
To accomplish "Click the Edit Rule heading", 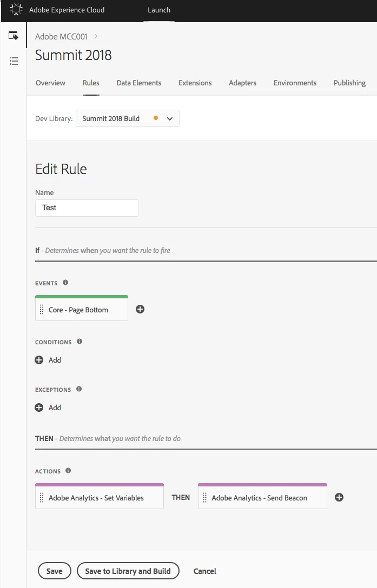I will click(x=61, y=169).
